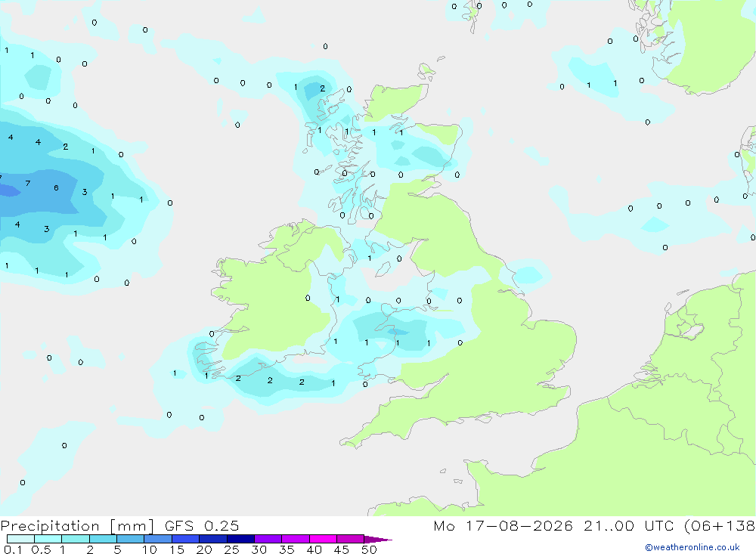The height and width of the screenshot is (554, 756).
Task: Click the '25' legend scale label
Action: pos(231,549)
